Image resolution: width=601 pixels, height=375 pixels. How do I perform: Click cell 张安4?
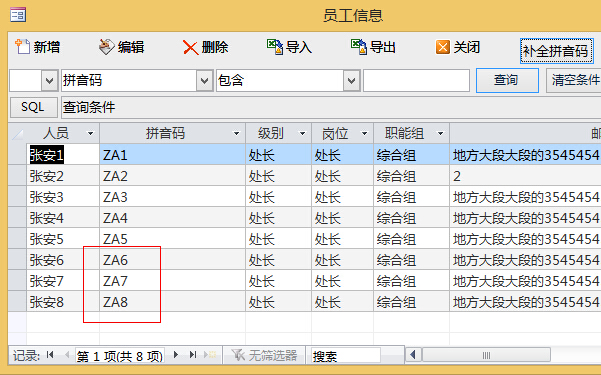pyautogui.click(x=63, y=218)
